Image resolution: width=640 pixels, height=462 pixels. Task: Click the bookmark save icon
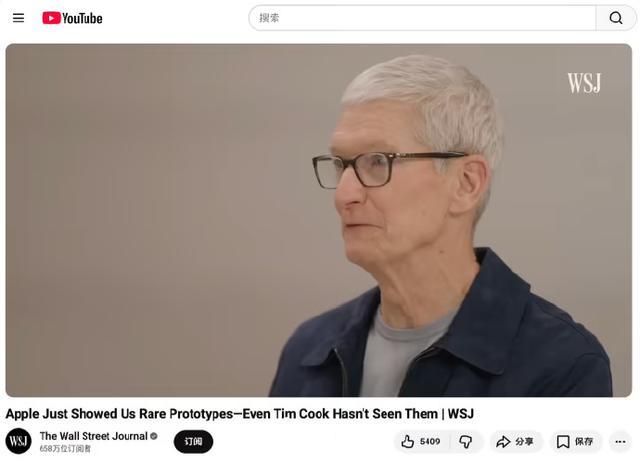pos(563,441)
